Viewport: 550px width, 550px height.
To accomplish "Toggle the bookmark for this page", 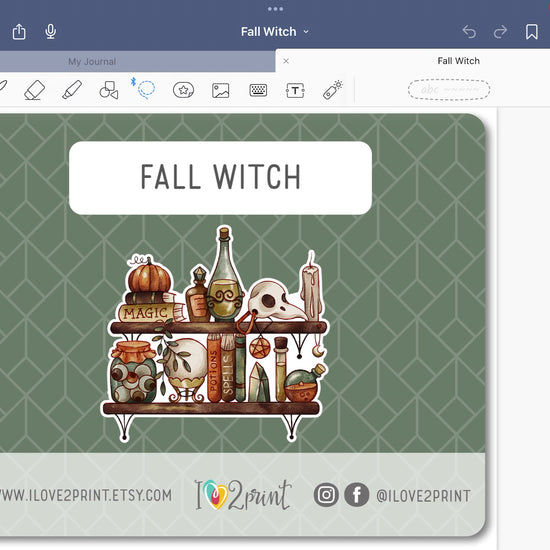I will coord(532,32).
